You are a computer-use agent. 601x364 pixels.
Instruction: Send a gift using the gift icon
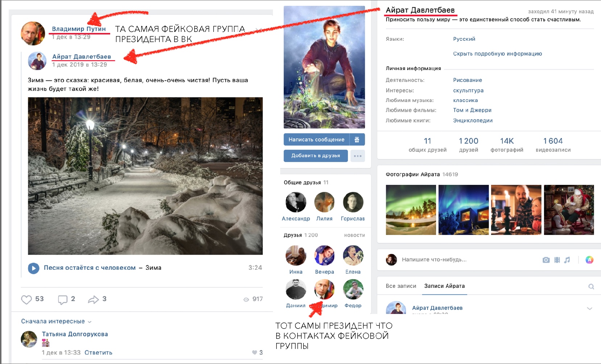click(357, 140)
